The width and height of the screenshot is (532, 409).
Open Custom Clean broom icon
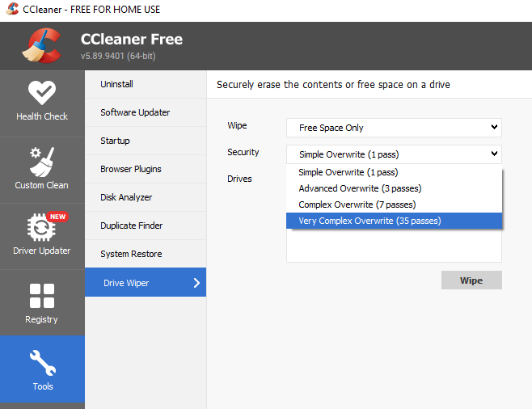42,162
